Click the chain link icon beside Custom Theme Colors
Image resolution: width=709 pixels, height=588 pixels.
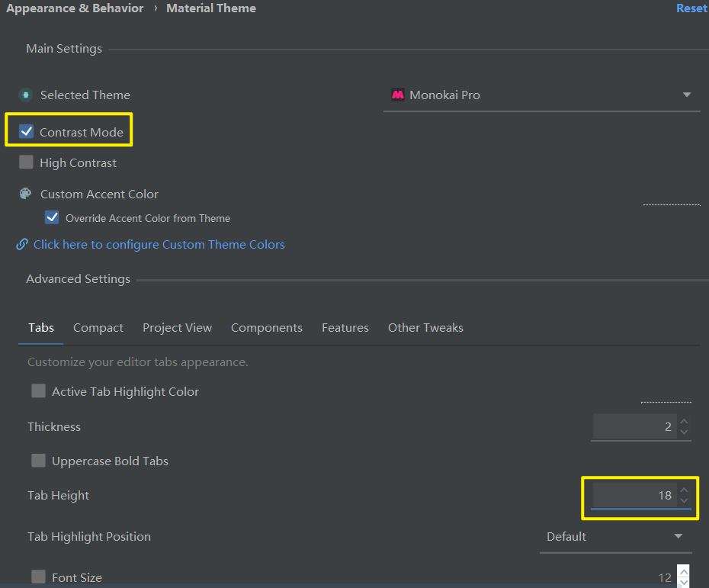(x=22, y=244)
